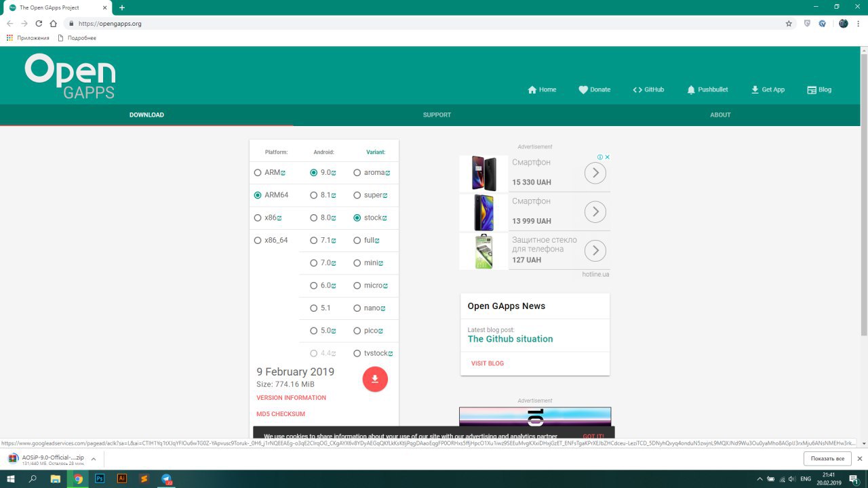This screenshot has width=868, height=488.
Task: Click ad arrow for 15 330 UAH smartphone
Action: click(595, 173)
